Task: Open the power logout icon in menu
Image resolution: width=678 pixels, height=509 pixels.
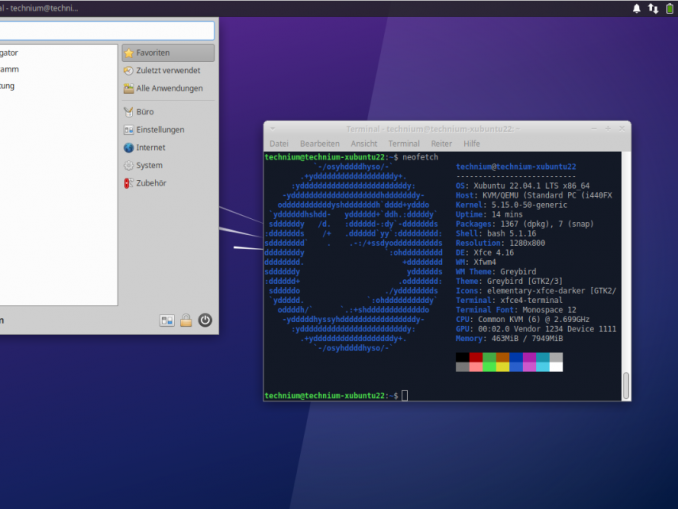Action: click(x=205, y=320)
